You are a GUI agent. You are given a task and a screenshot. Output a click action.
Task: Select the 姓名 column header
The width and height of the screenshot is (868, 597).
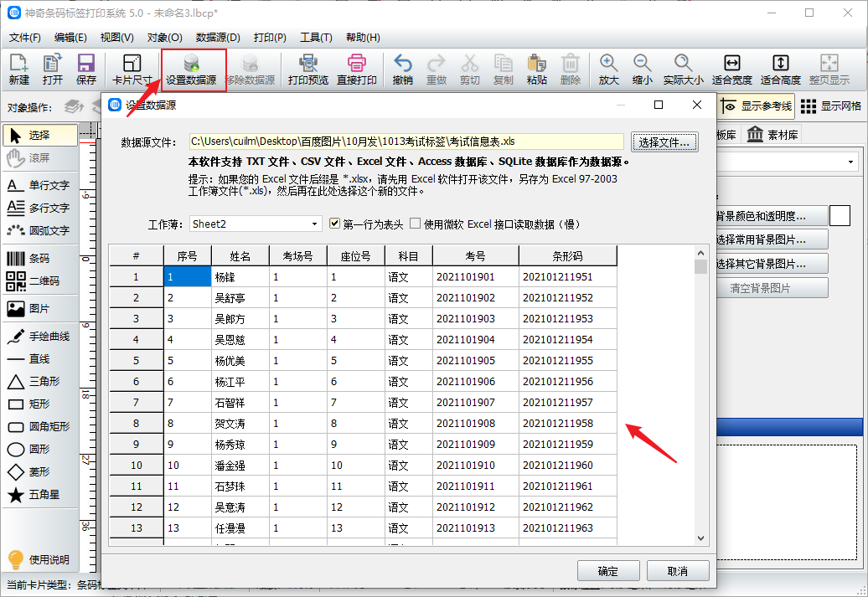(240, 256)
